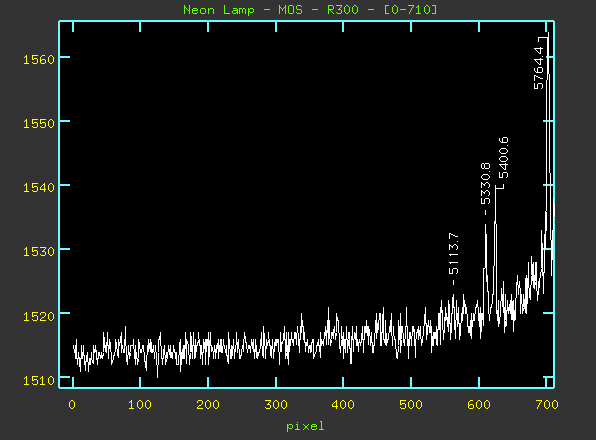Click the 5400.6 wavelength peak label
The image size is (596, 440).
tap(503, 158)
